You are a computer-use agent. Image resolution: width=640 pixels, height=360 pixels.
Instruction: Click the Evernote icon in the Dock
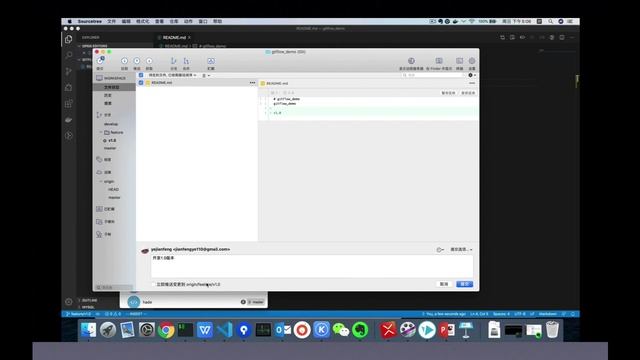coord(360,330)
